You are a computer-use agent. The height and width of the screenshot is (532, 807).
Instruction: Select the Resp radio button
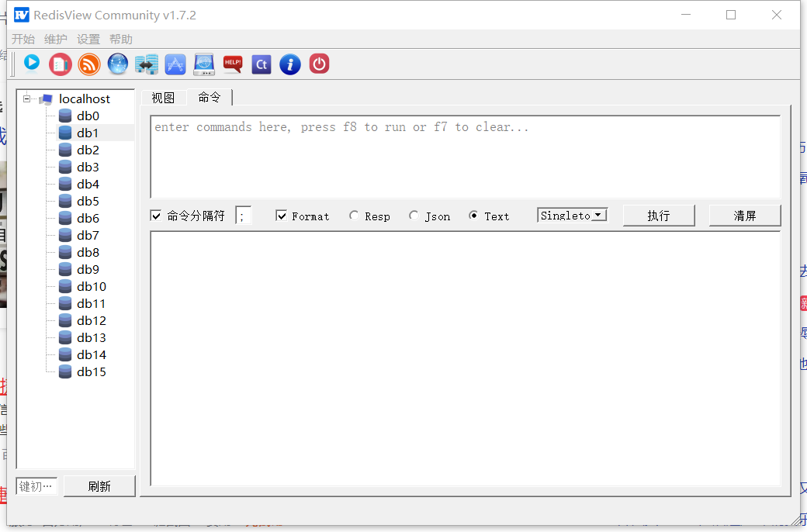(354, 216)
